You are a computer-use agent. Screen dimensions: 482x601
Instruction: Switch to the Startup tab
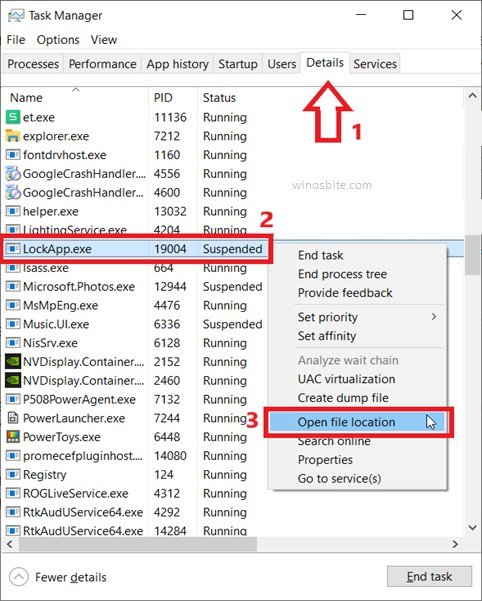coord(238,64)
